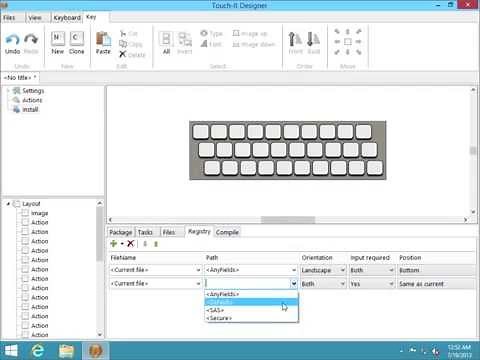Paste from the clipboard
Screen dimensions: 480x360
point(103,43)
